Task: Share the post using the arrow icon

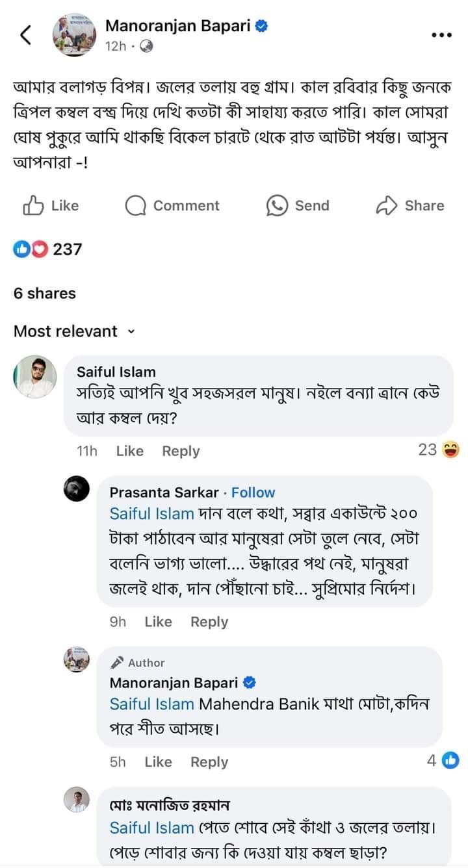Action: coord(387,206)
